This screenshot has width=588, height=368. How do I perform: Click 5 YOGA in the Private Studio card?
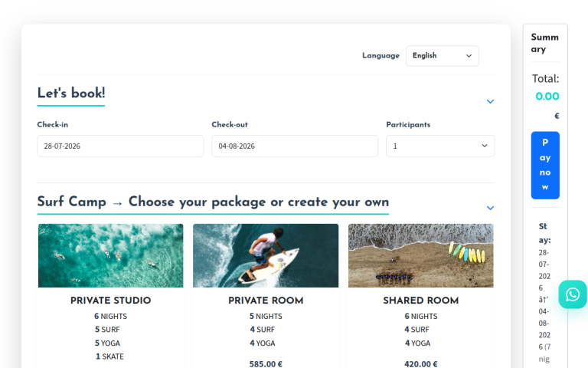pos(107,343)
